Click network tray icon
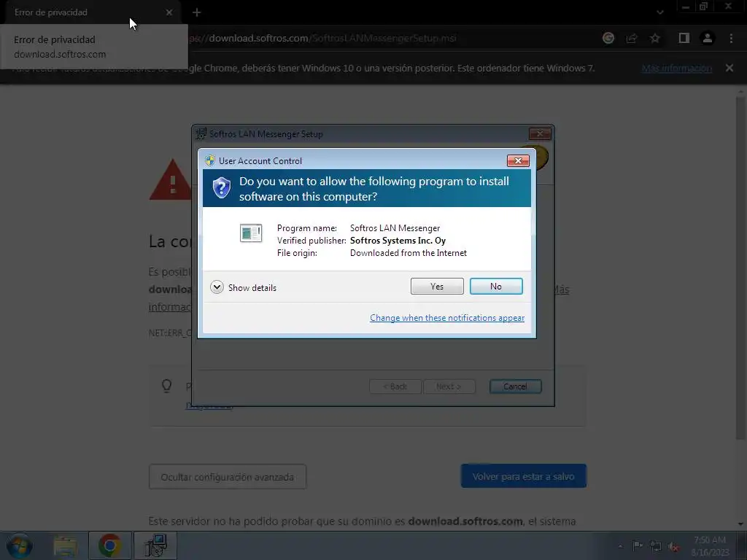Screen dimensions: 747x560 point(656,546)
